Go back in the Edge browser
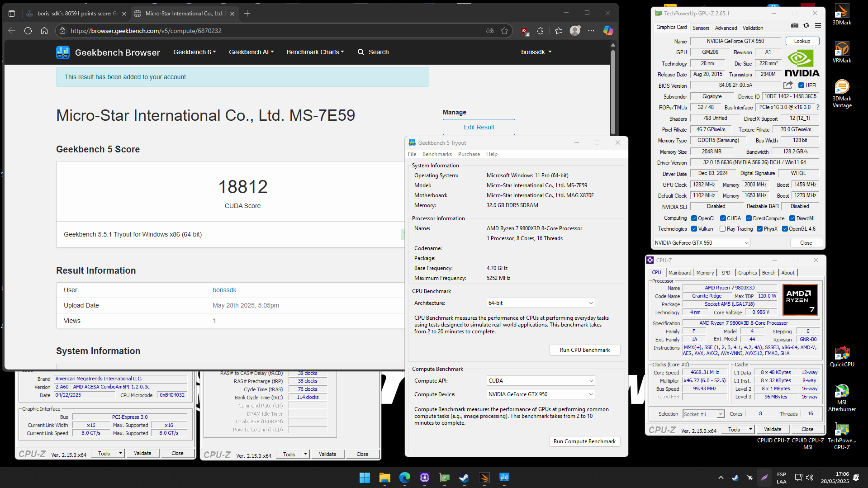 point(12,31)
